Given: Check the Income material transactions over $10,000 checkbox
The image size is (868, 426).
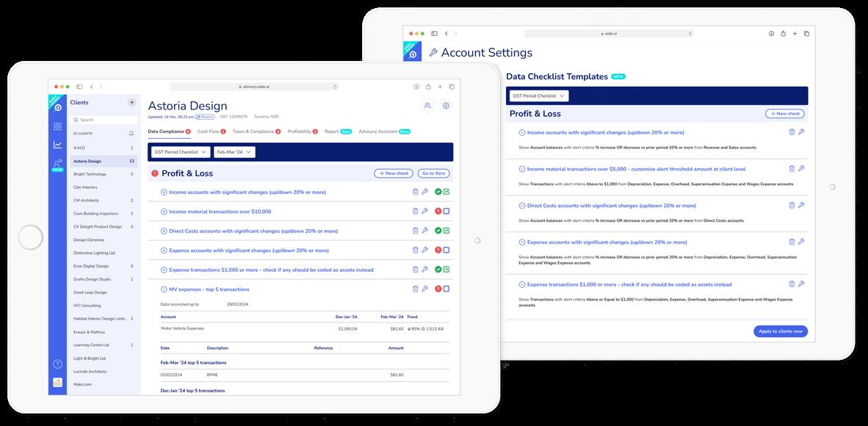Looking at the screenshot, I should [446, 211].
